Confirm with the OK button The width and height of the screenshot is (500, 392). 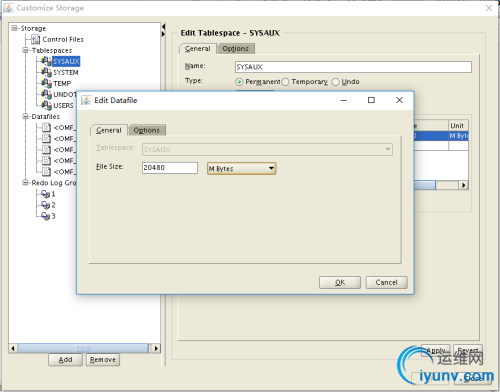pos(340,282)
